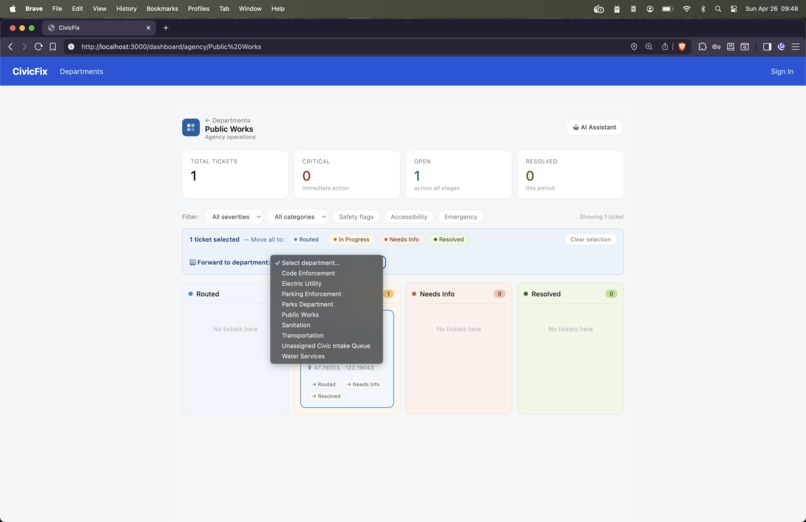The width and height of the screenshot is (806, 522).
Task: Open the View menu in the menu bar
Action: (x=99, y=9)
